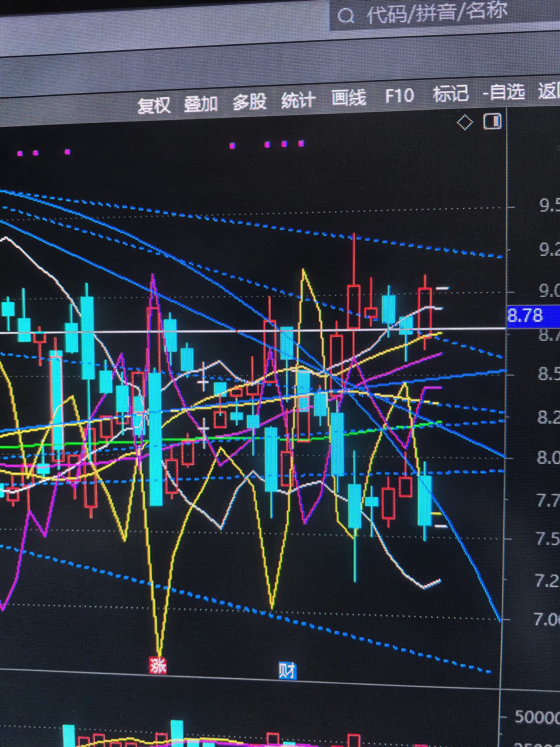Select the 多股 multi-stock view
The image size is (560, 747).
(x=249, y=102)
